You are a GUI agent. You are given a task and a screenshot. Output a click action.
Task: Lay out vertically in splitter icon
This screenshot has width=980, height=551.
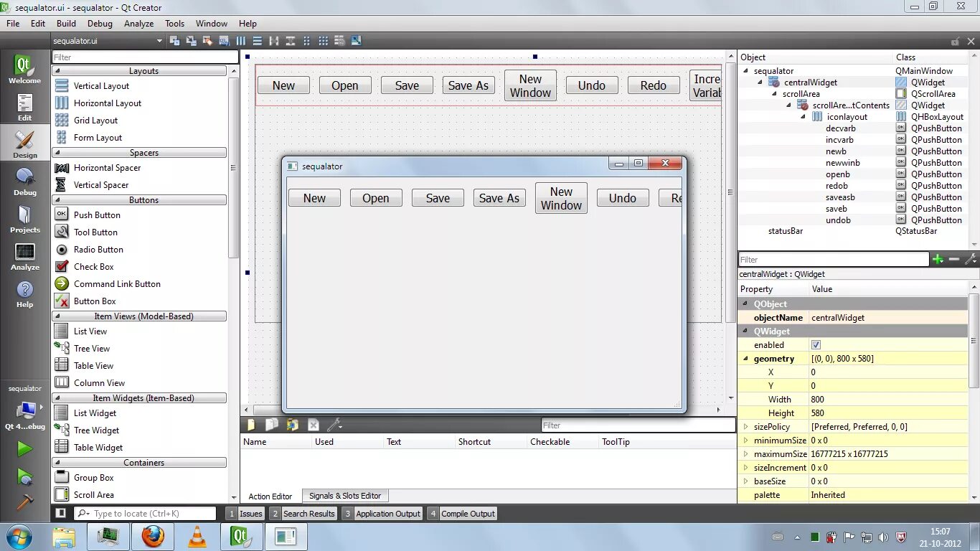291,41
